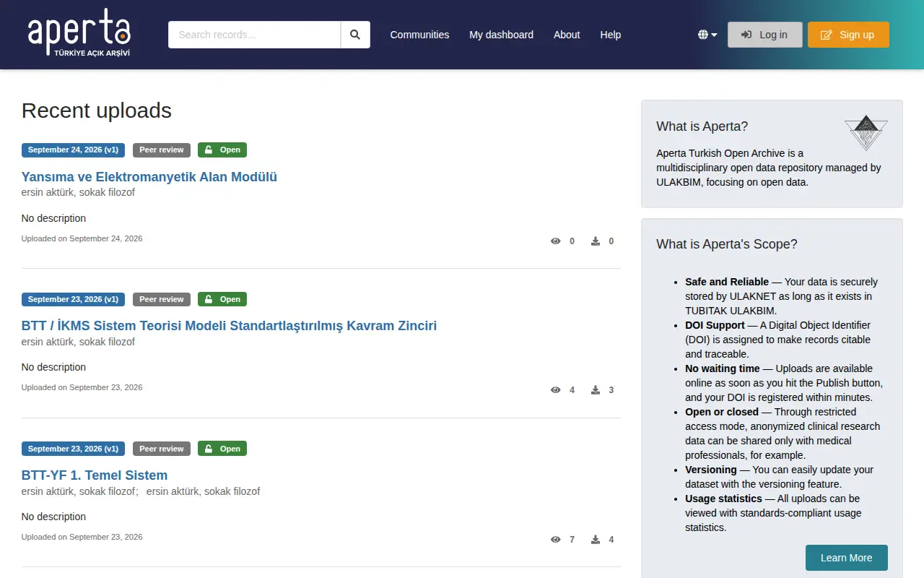Click downloads icon showing 4 on BTT-YF

click(596, 540)
